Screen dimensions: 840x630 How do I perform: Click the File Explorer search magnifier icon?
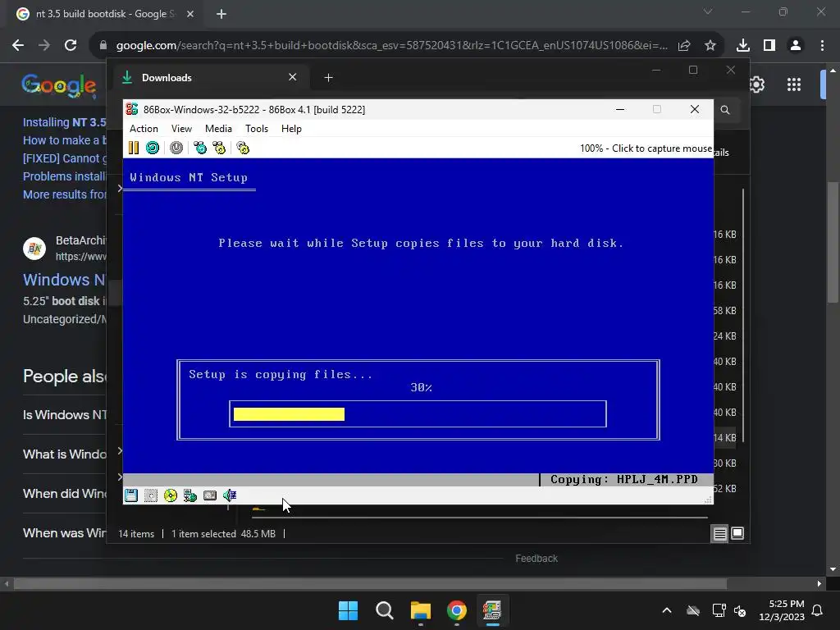(725, 110)
